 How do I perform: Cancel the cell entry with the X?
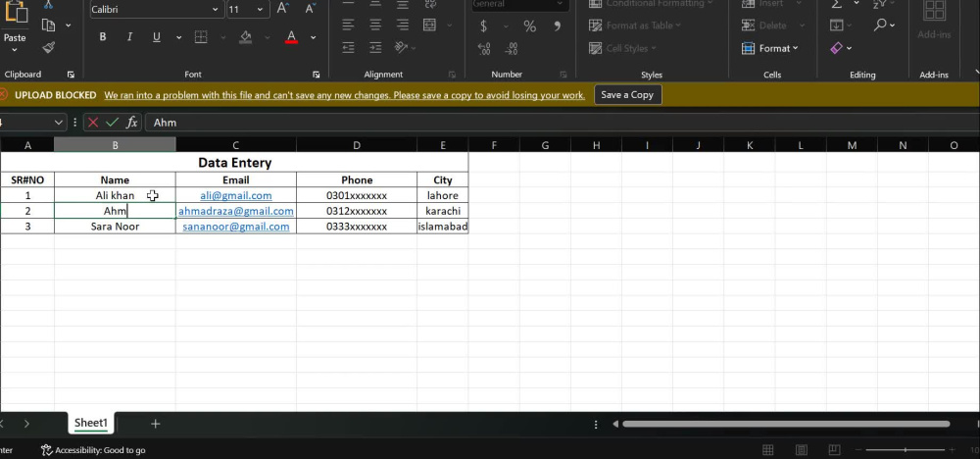click(92, 123)
